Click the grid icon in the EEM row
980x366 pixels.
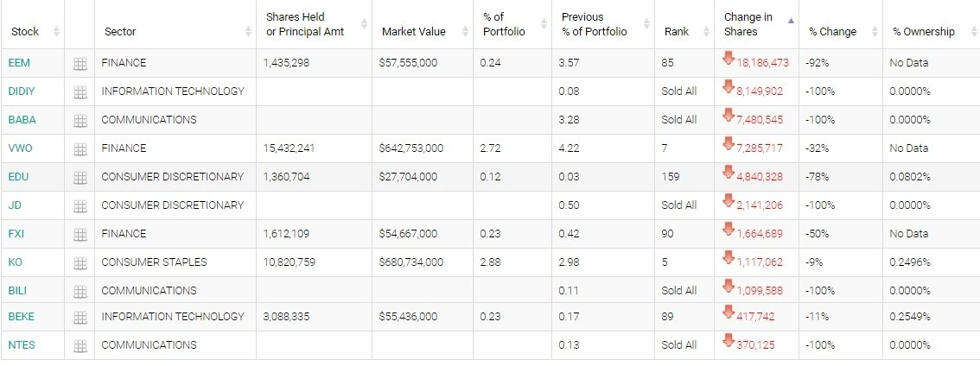point(80,63)
